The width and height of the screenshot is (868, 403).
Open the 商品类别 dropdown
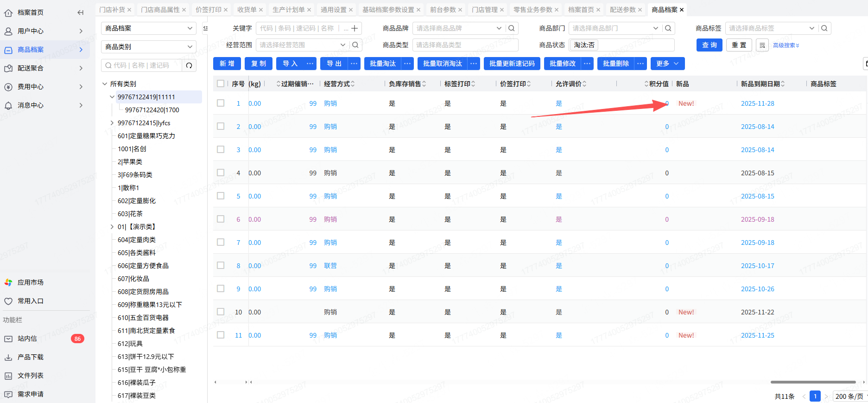pyautogui.click(x=148, y=47)
